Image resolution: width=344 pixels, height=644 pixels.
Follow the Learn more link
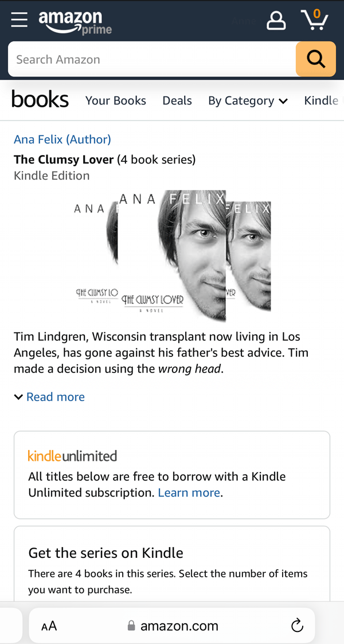pyautogui.click(x=189, y=492)
